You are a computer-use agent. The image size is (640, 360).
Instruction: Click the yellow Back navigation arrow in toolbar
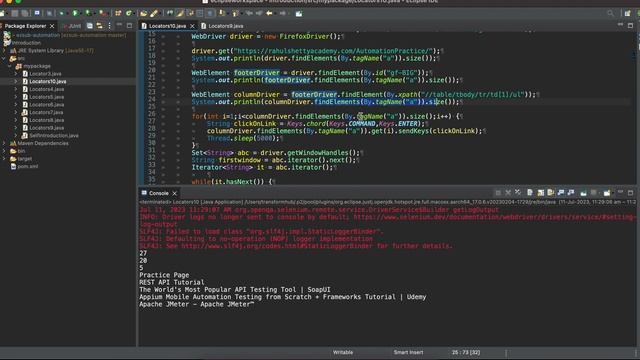[269, 13]
